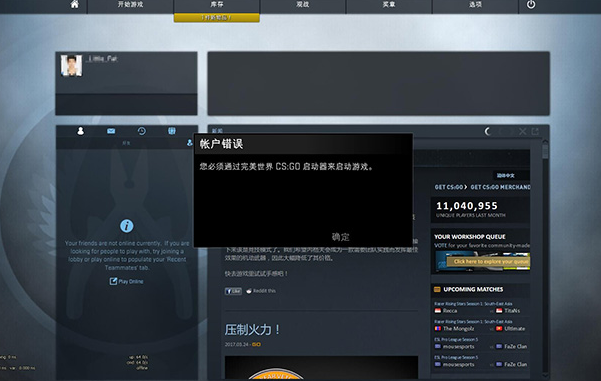Click the blue info circle icon
Image resolution: width=601 pixels, height=381 pixels.
126,226
